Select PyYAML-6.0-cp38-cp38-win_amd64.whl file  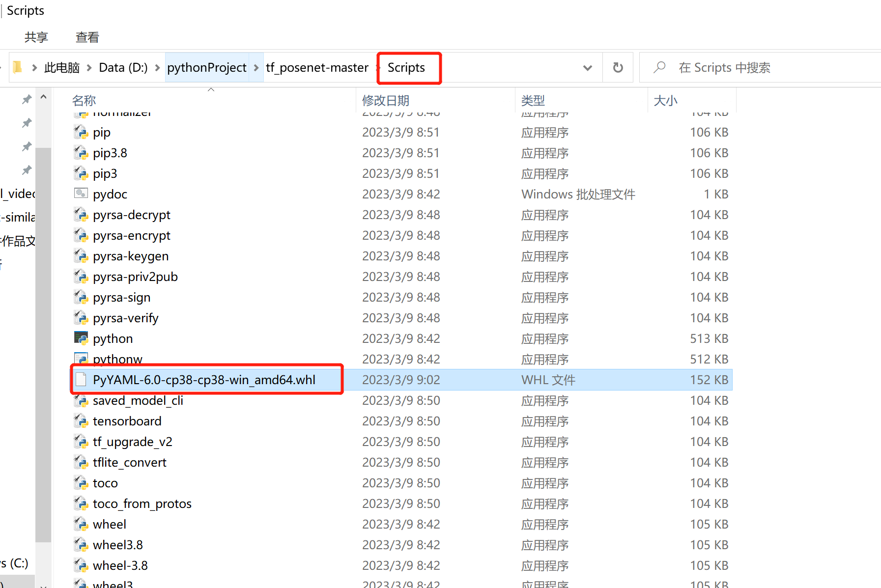[204, 379]
